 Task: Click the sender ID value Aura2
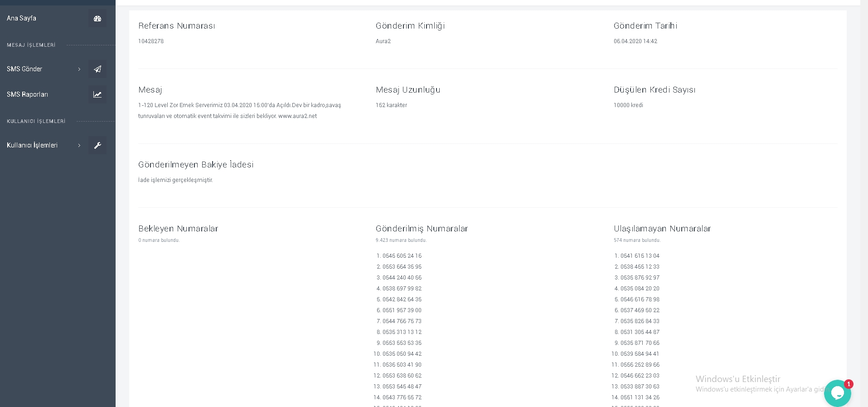(383, 41)
